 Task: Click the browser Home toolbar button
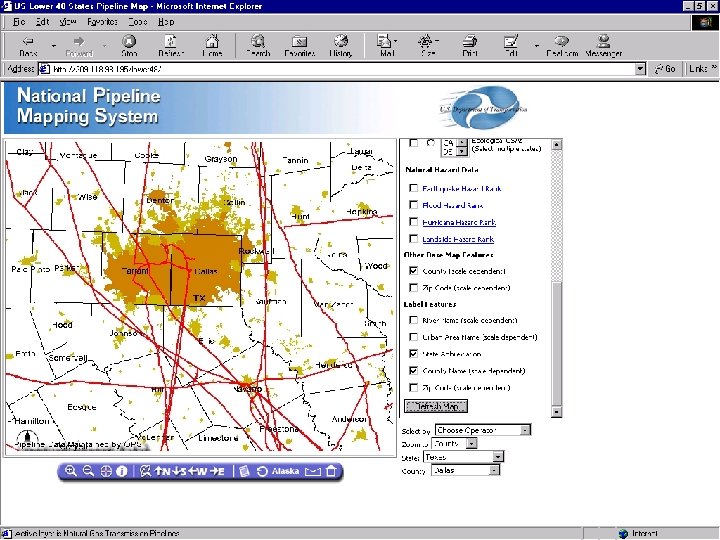212,45
